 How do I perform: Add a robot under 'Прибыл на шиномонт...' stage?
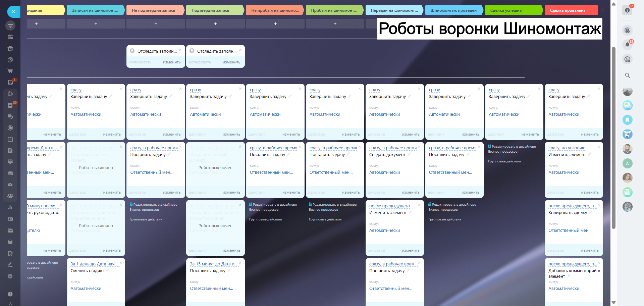(x=335, y=24)
